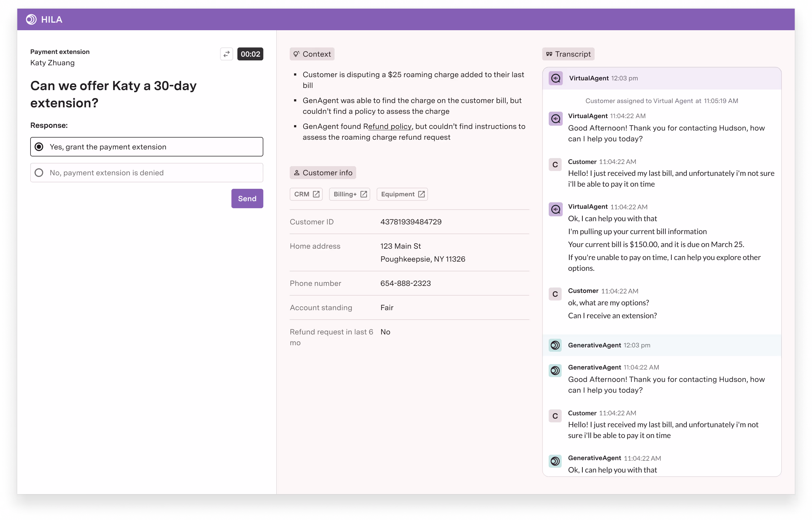The image size is (812, 520).
Task: Click GenerativeAgent avatar beside Hudson greeting
Action: tap(555, 370)
